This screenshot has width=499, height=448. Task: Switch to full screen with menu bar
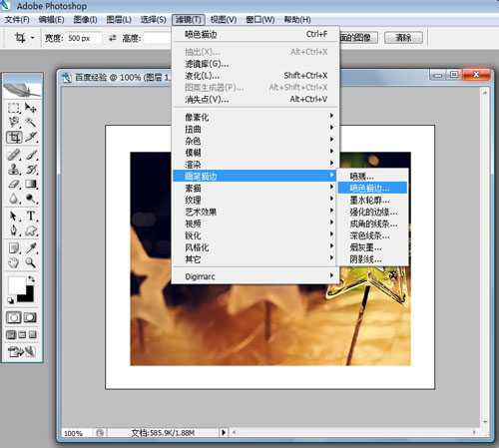[x=22, y=335]
